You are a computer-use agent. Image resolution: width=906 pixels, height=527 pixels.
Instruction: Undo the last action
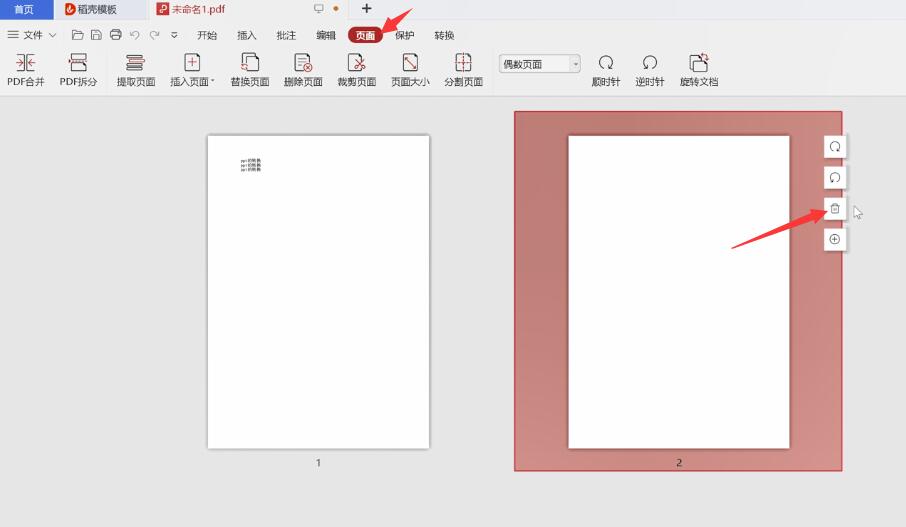pos(135,35)
